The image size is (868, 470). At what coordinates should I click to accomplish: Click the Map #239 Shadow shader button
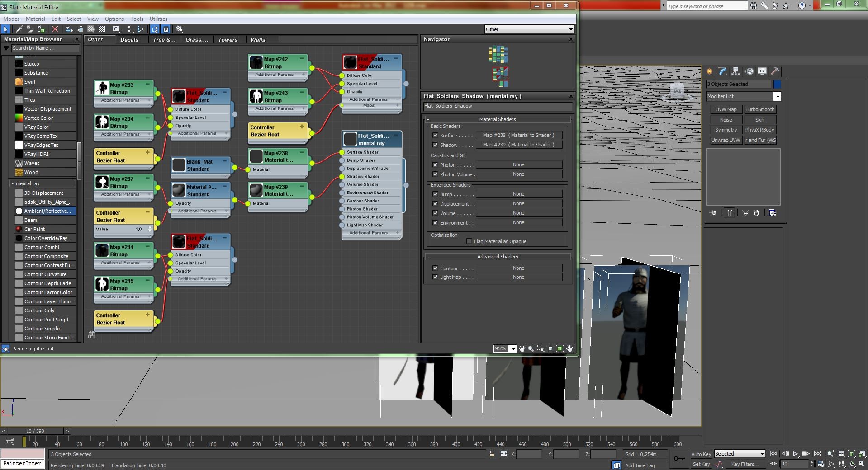[518, 145]
